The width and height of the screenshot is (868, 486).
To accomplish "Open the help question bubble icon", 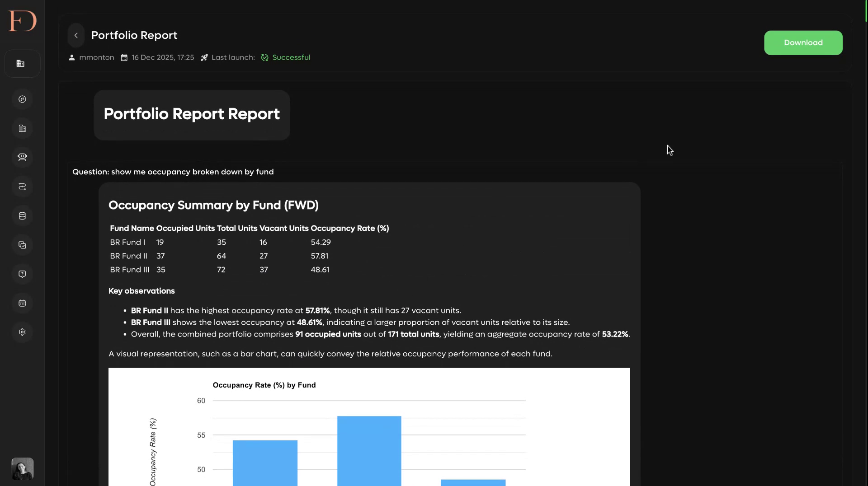I will 22,274.
